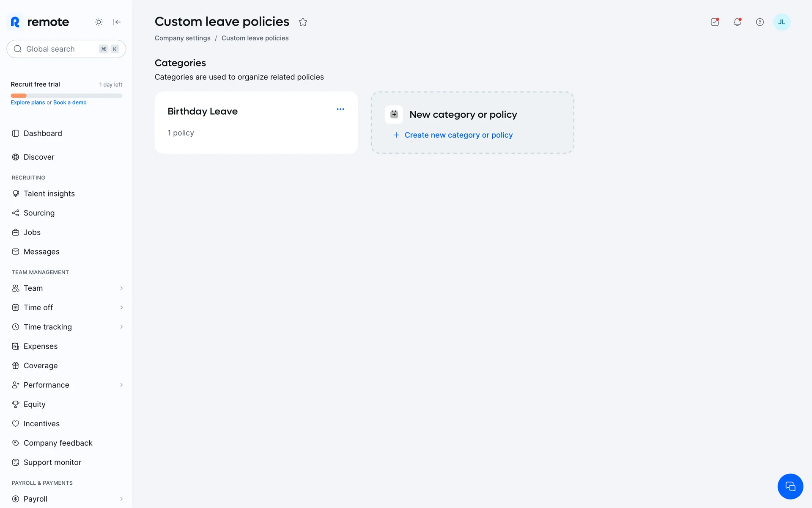This screenshot has width=812, height=508.
Task: Open the tasks checklist icon in header
Action: (715, 22)
